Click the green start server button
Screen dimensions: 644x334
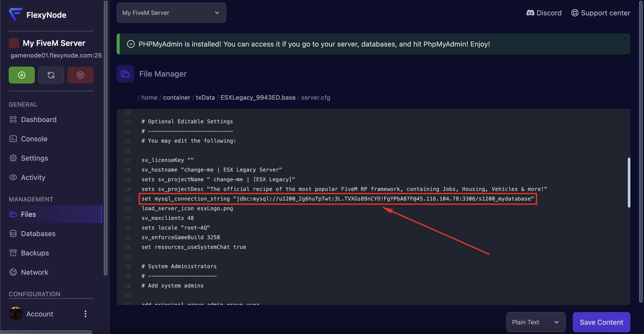tap(21, 75)
